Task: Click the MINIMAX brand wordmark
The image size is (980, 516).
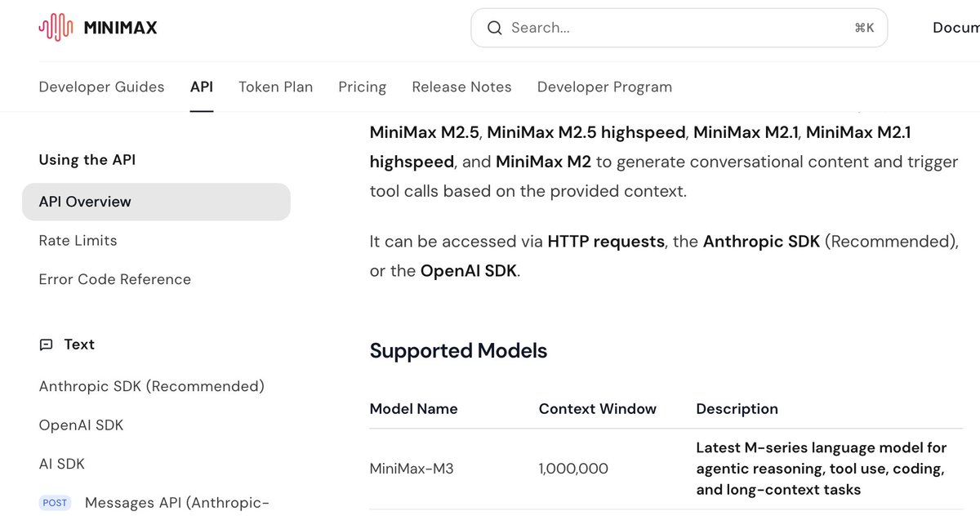Action: [x=120, y=28]
